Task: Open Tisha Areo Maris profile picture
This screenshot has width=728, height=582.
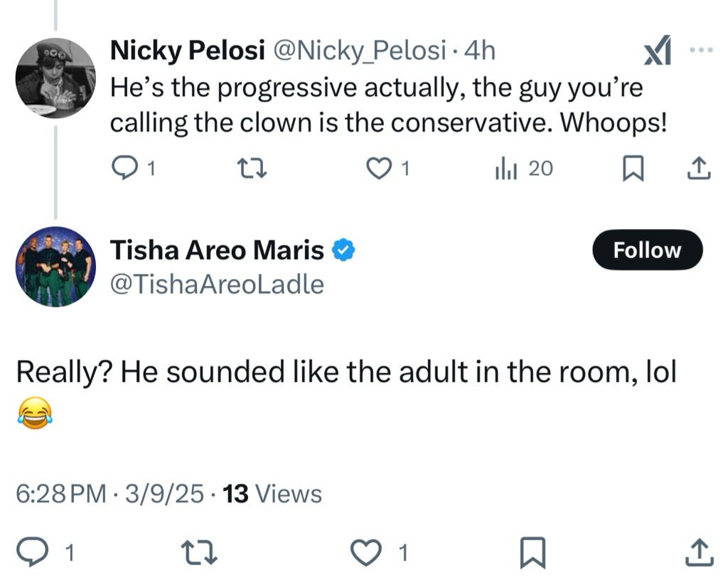Action: pos(55,267)
